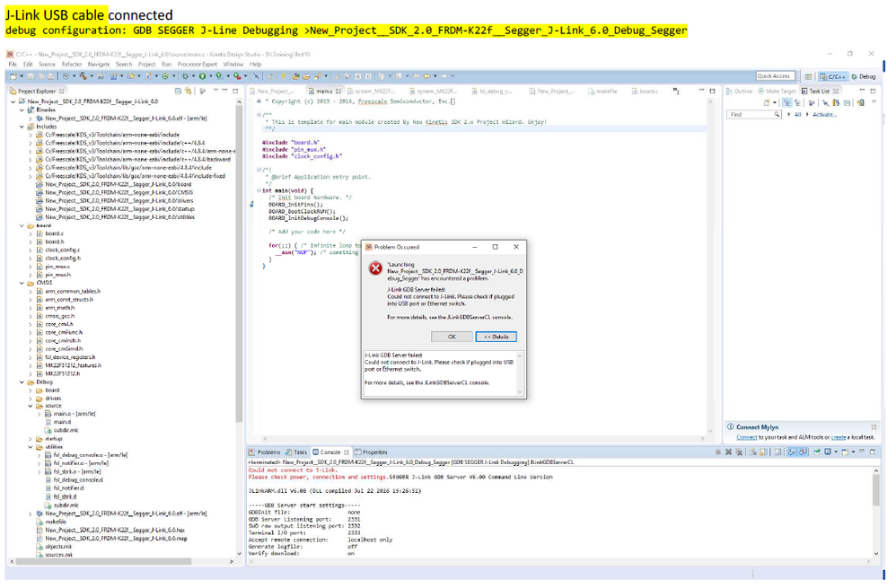Click the Quick Access field
The height and width of the screenshot is (588, 896).
tap(776, 76)
